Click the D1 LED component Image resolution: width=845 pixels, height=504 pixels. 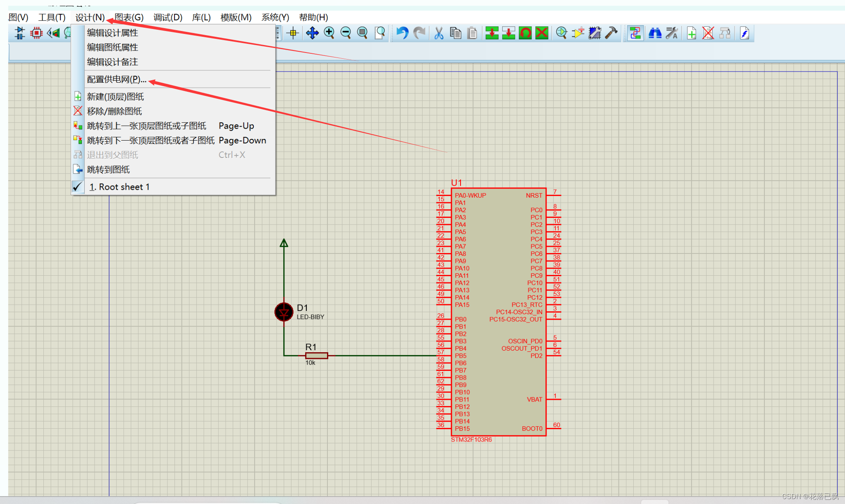[284, 312]
